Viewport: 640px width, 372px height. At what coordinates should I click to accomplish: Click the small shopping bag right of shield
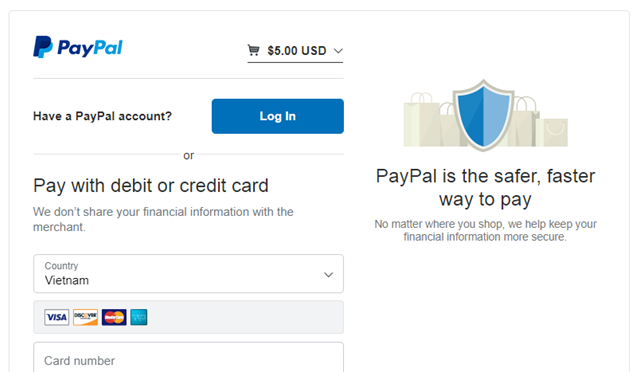coord(552,132)
